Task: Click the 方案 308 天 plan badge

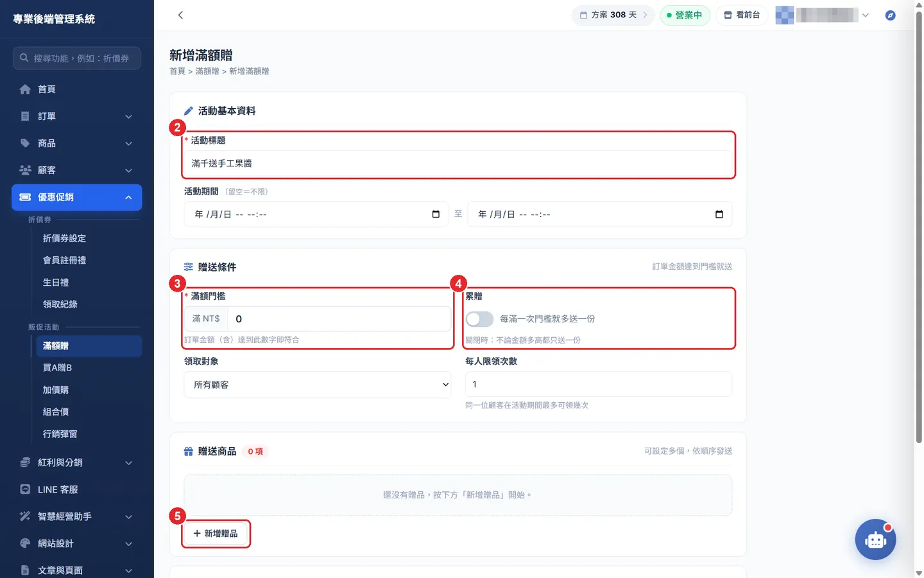Action: pyautogui.click(x=613, y=15)
